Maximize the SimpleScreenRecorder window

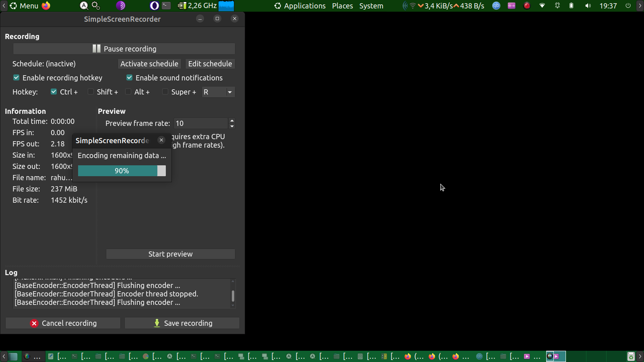(x=217, y=19)
